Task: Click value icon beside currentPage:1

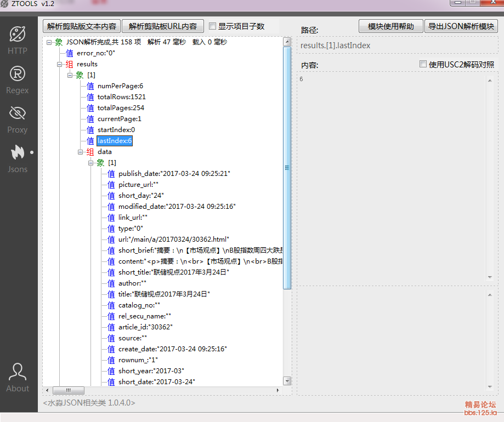Action: pos(90,119)
